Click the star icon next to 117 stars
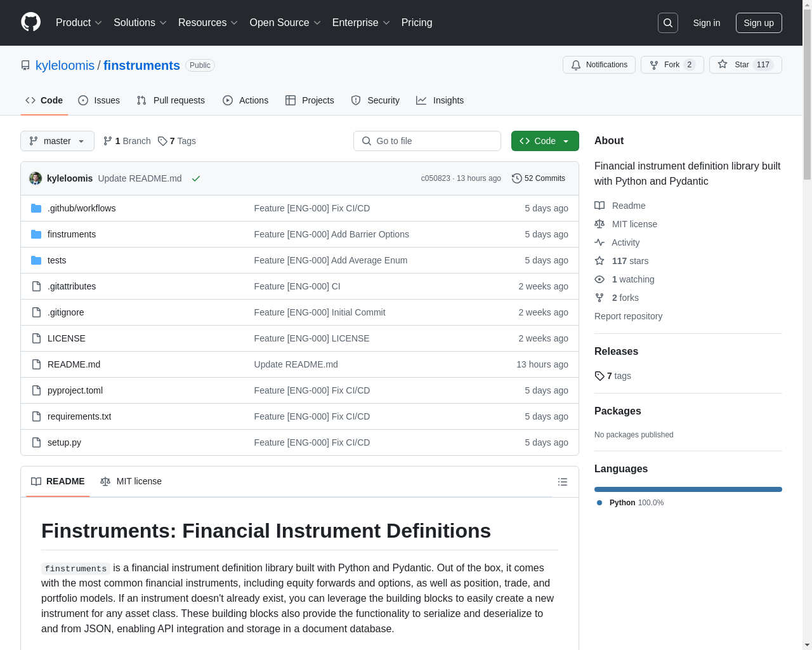Image resolution: width=812 pixels, height=650 pixels. point(599,261)
